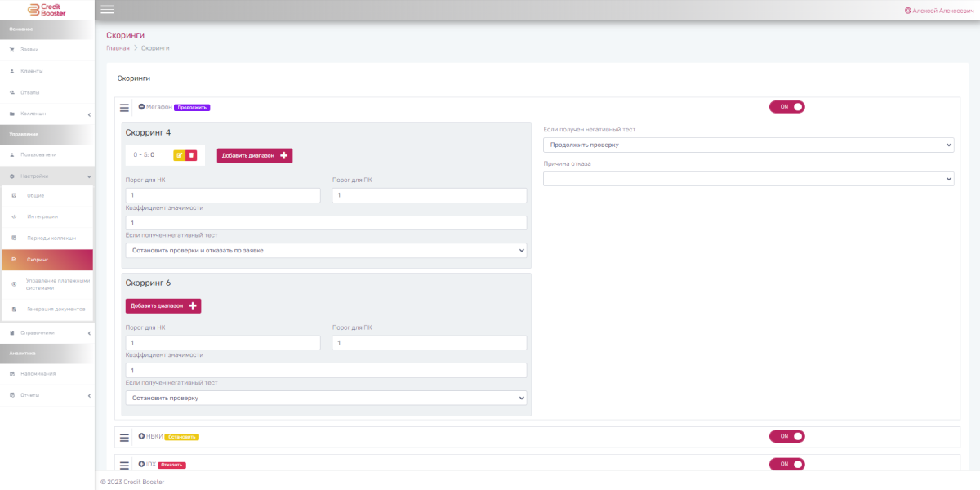
Task: Click the hamburger menu icon in top bar
Action: point(107,10)
